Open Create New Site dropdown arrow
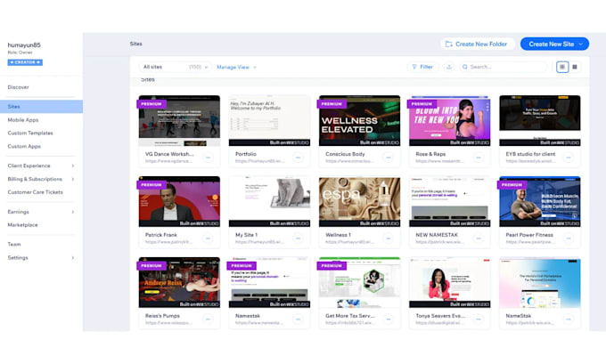 [581, 44]
